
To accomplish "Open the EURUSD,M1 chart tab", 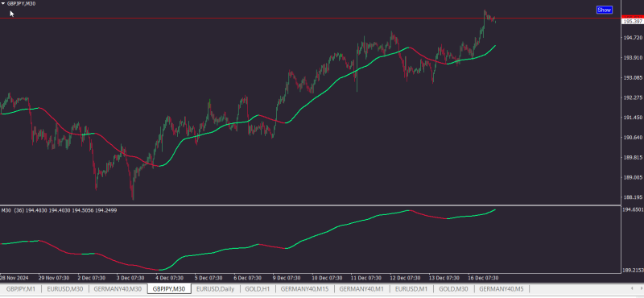I will coord(411,289).
